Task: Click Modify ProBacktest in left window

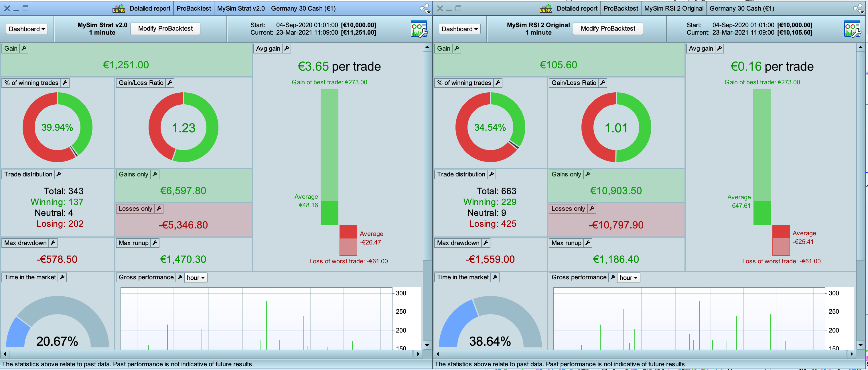Action: click(165, 29)
